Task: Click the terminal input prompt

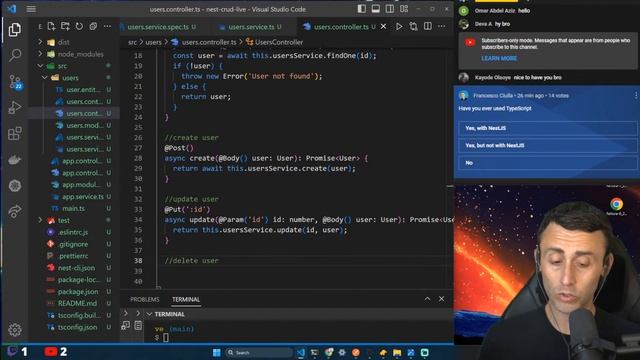Action: 165,338
